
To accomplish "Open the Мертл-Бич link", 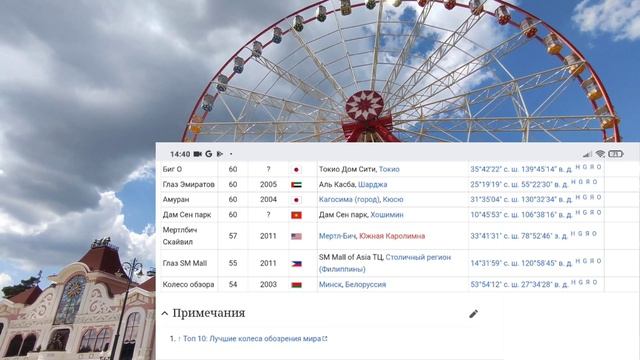I will [337, 236].
